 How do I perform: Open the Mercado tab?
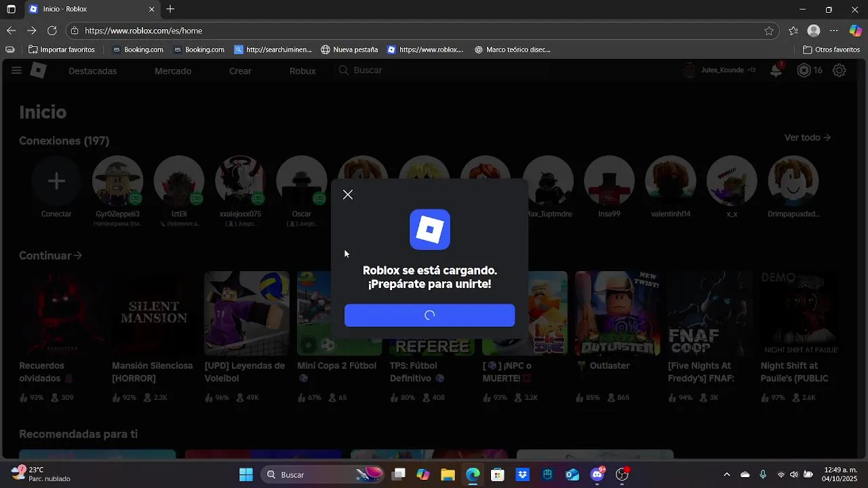(x=173, y=71)
